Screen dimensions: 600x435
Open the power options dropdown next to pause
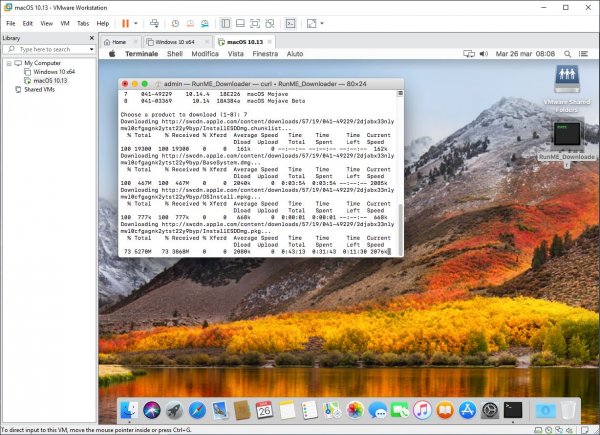coord(135,24)
